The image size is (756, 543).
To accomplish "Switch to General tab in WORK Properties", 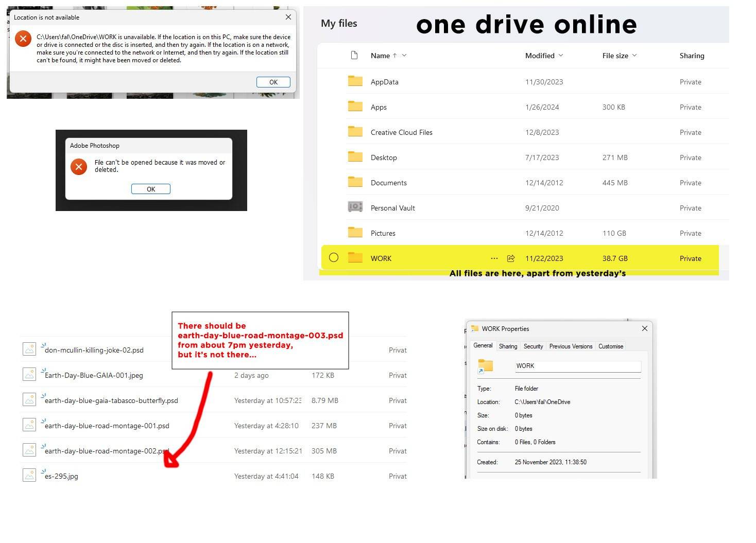I will coord(483,345).
